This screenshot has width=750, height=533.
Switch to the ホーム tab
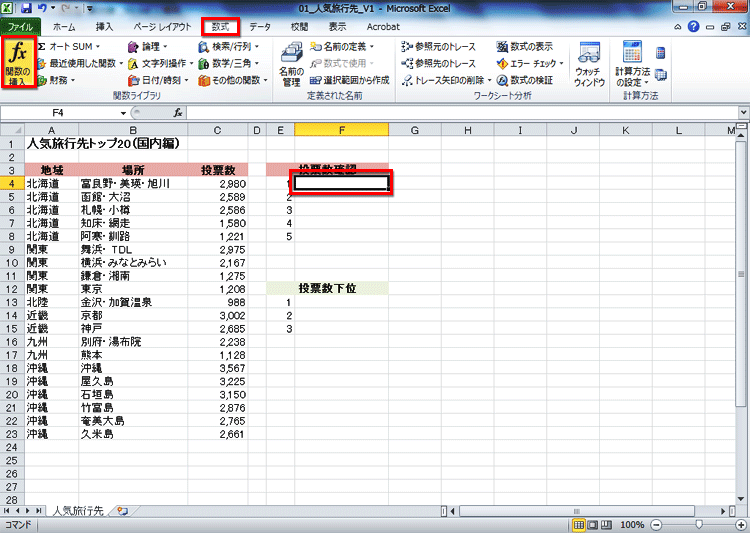[64, 27]
